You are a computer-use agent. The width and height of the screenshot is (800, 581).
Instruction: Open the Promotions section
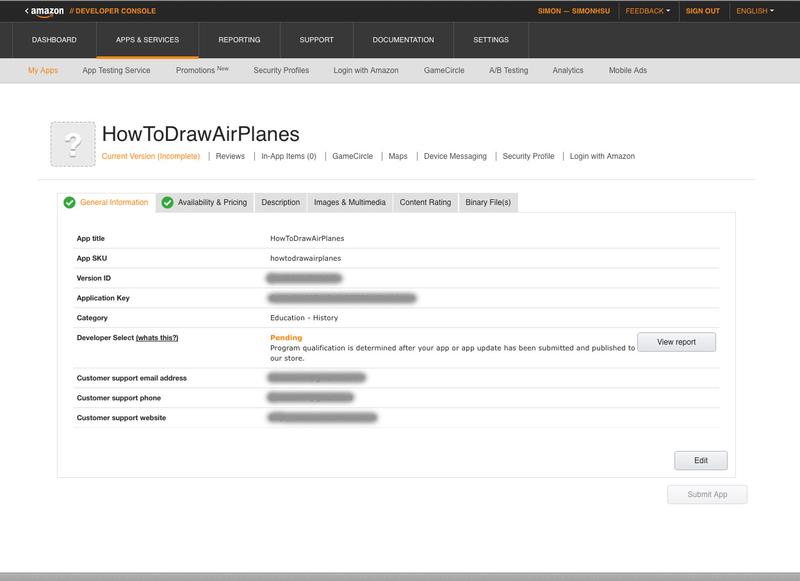pyautogui.click(x=202, y=70)
